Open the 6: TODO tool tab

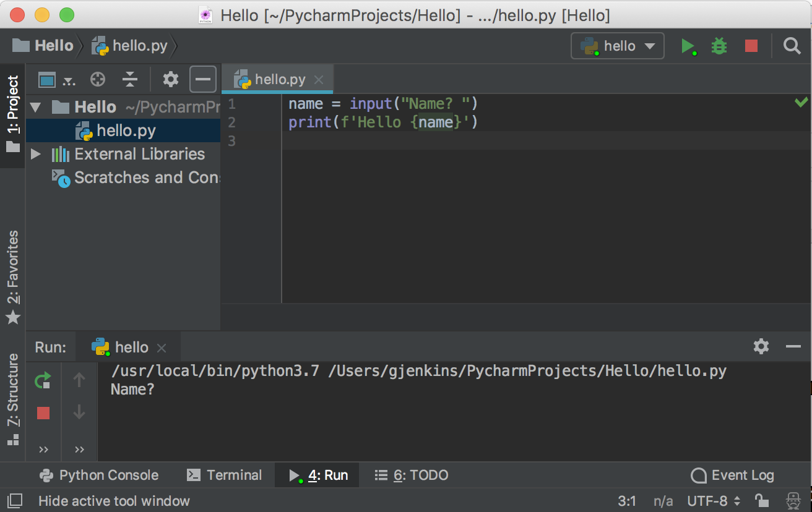click(412, 475)
